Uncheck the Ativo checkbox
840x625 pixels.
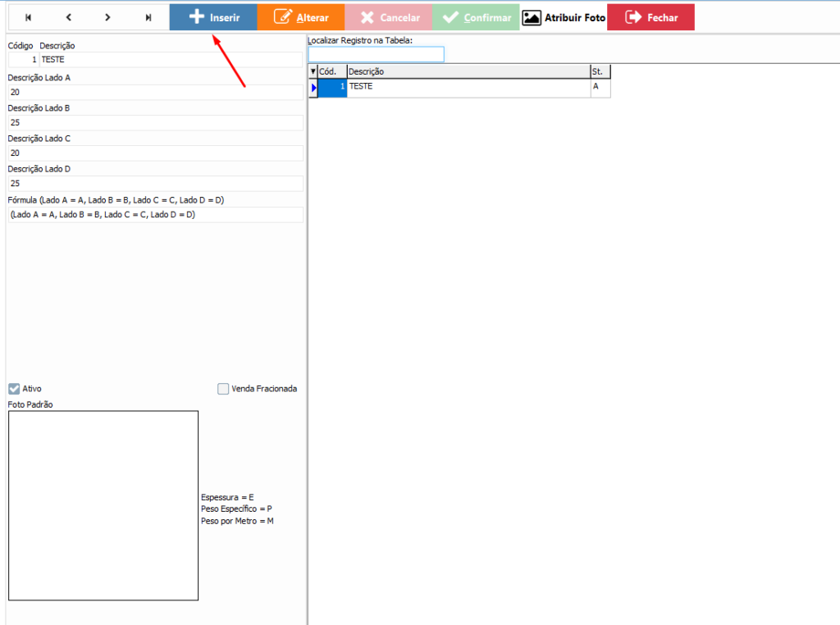click(x=14, y=389)
